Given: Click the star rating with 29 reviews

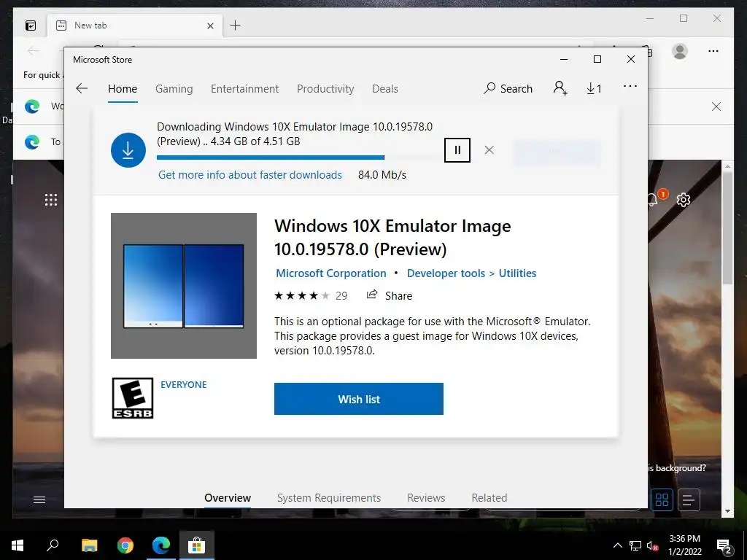Looking at the screenshot, I should point(311,296).
